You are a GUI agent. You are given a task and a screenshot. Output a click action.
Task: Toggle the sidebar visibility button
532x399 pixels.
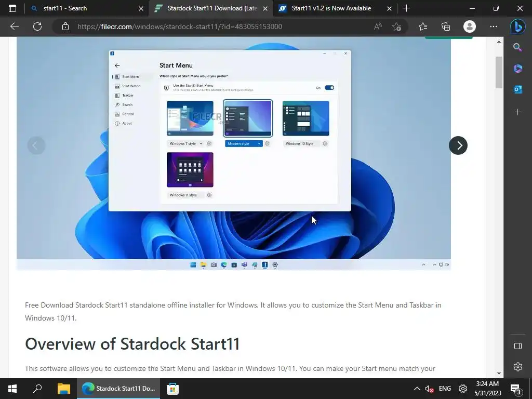517,345
